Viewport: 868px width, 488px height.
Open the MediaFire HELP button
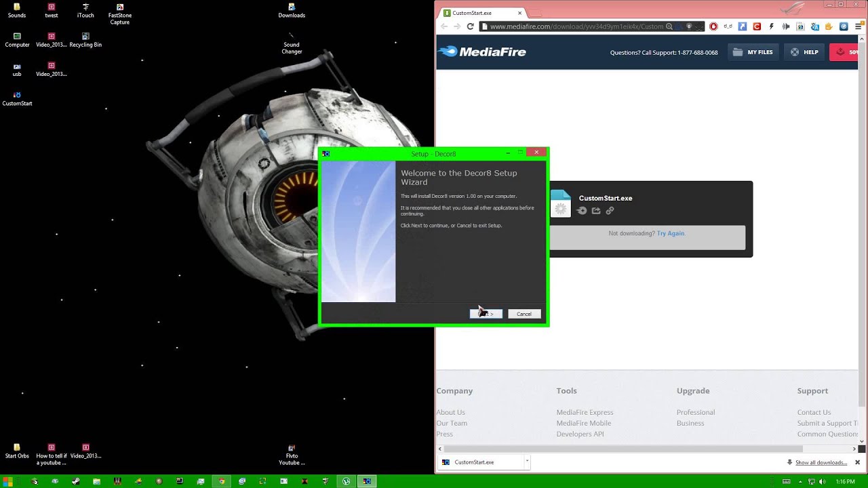[x=804, y=52]
